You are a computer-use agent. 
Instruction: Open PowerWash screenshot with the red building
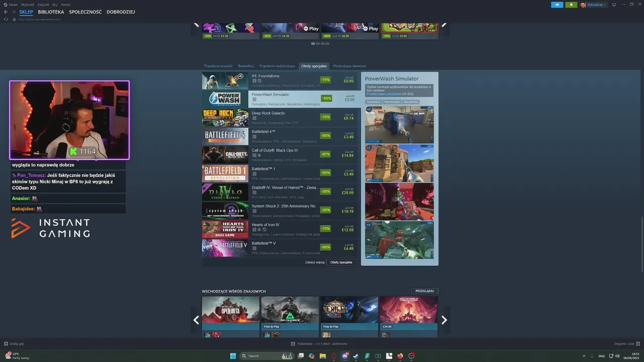399,163
